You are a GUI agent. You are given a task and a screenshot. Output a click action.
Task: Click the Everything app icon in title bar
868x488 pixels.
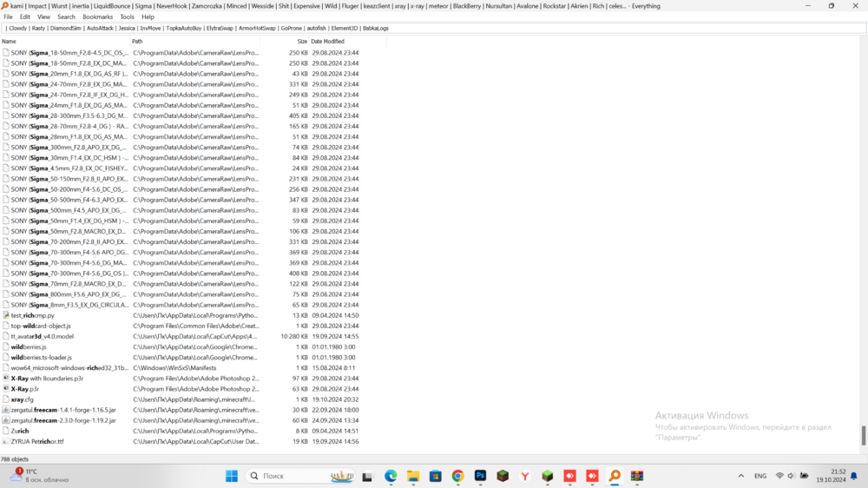coord(5,6)
